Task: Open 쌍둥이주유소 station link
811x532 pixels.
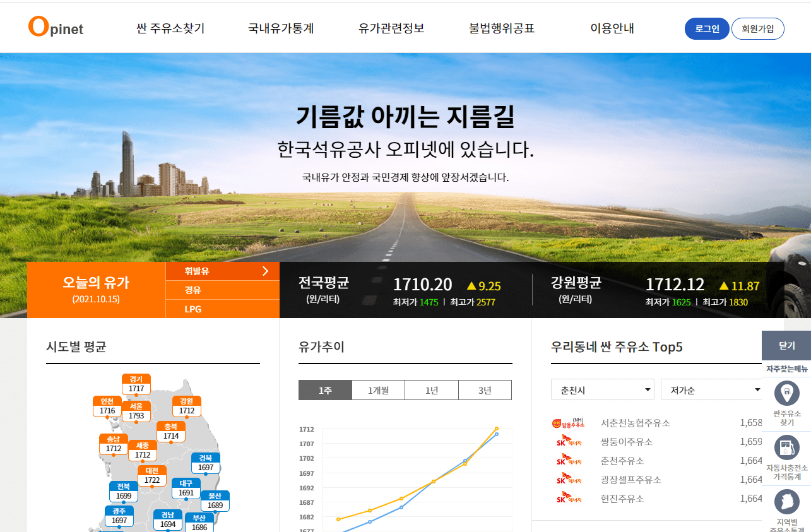Action: [x=627, y=442]
